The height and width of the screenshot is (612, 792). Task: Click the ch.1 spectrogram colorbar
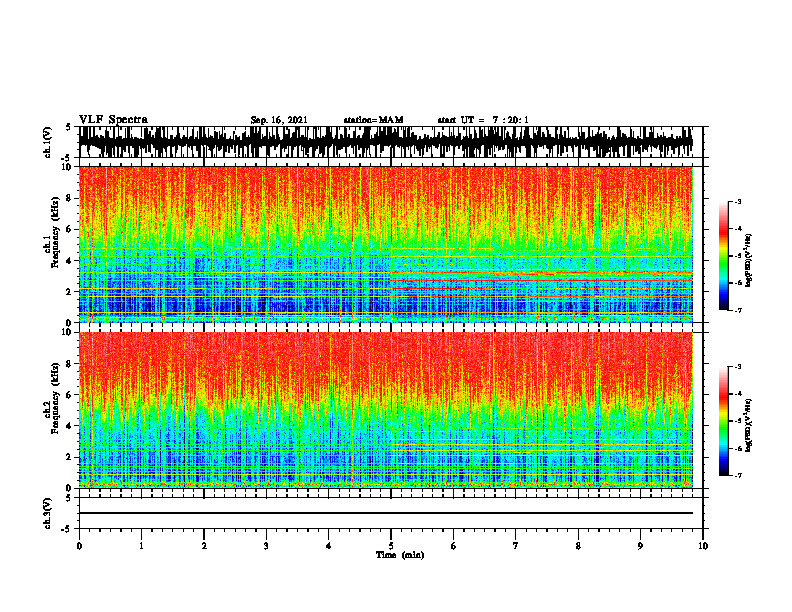click(x=723, y=256)
